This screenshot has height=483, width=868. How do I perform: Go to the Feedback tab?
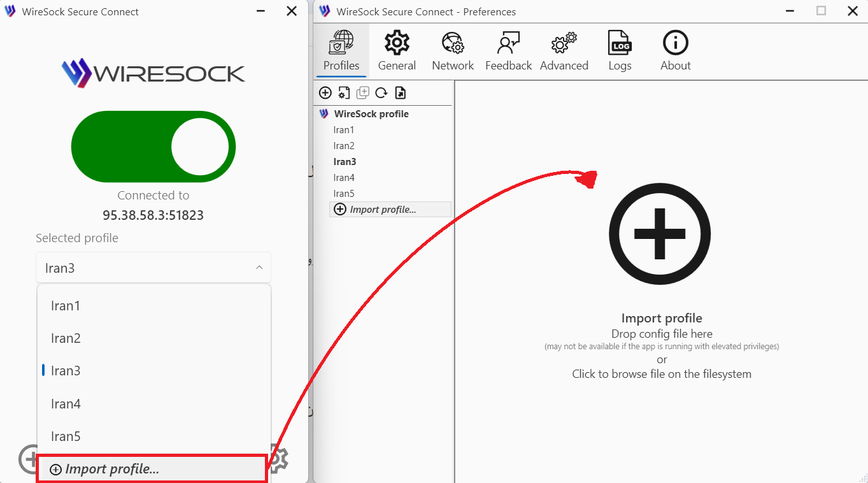point(508,50)
